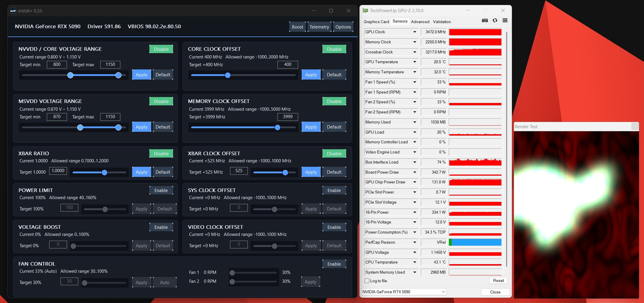Click the Close button in GPU-Z
This screenshot has width=644, height=303.
(x=495, y=292)
